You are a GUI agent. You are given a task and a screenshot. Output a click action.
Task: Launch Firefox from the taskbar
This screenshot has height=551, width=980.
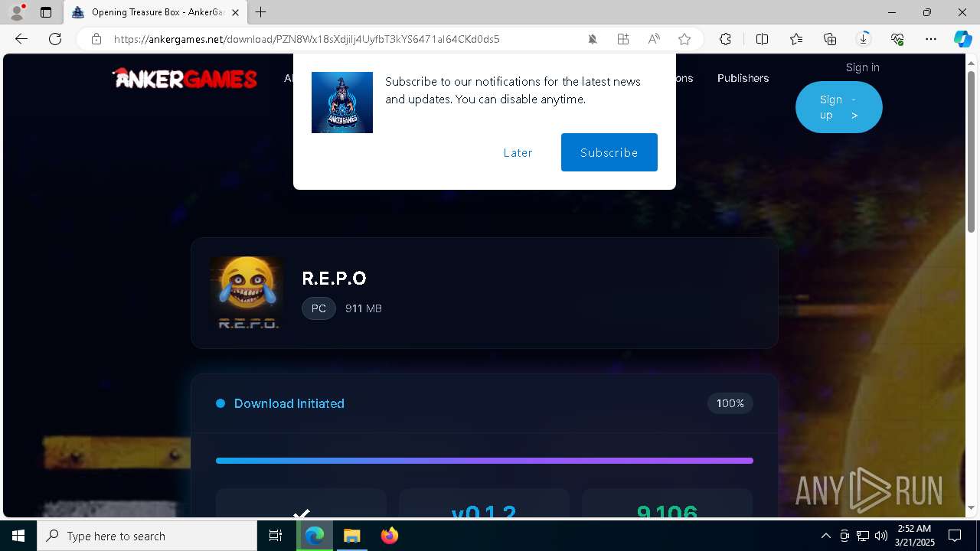tap(390, 536)
